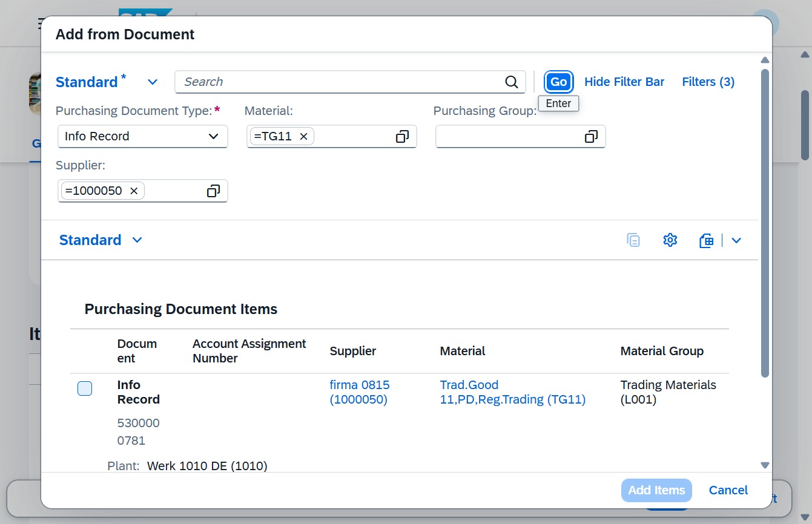Click the dialog scroll up arrow
Viewport: 812px width, 524px height.
click(765, 60)
